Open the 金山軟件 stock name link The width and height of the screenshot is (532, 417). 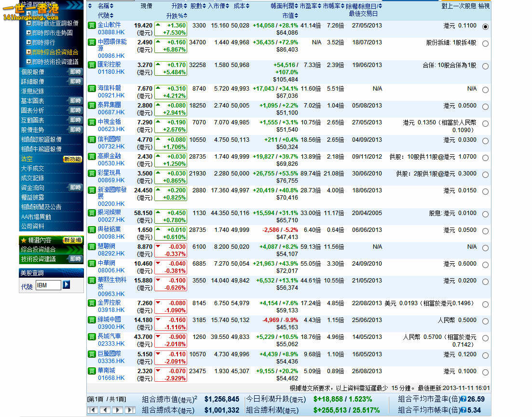tap(109, 25)
